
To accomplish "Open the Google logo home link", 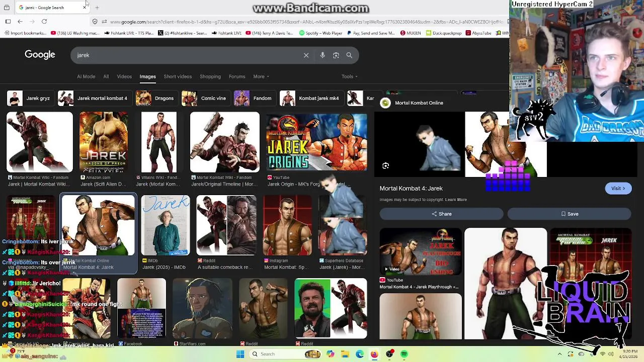I will coord(40,55).
